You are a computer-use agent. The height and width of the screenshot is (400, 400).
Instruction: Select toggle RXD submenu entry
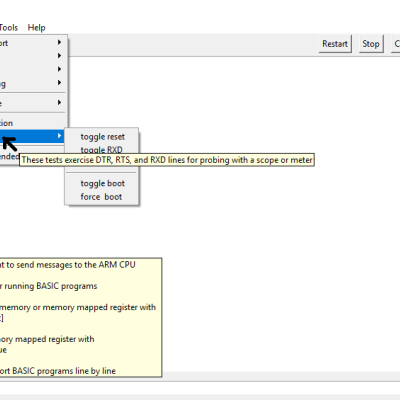[101, 150]
